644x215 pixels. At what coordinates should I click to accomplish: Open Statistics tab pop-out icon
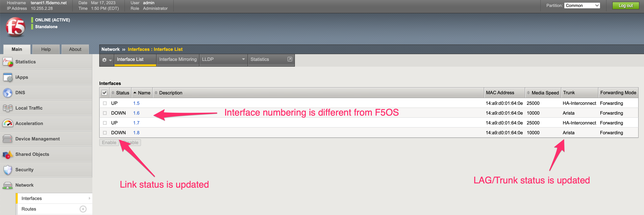pyautogui.click(x=290, y=59)
